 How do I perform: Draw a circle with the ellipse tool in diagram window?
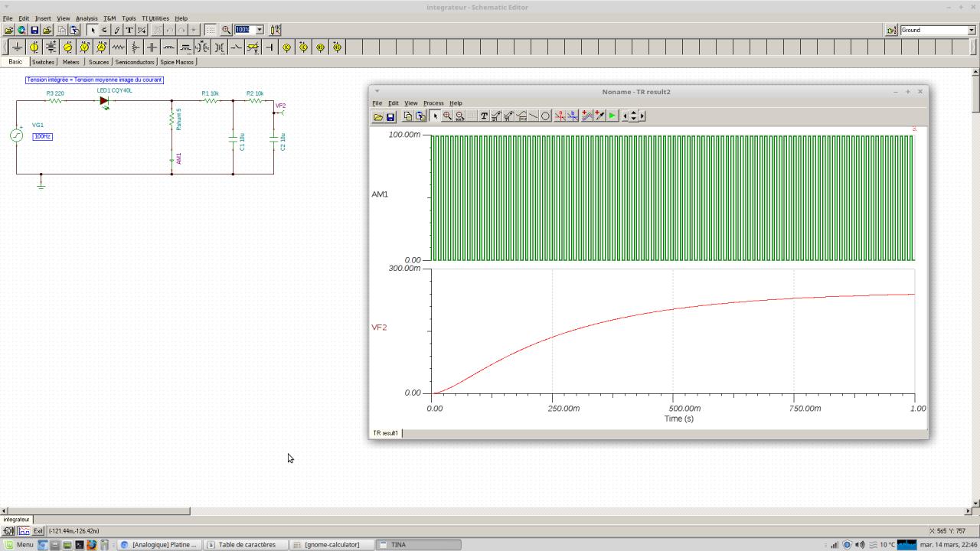[545, 116]
